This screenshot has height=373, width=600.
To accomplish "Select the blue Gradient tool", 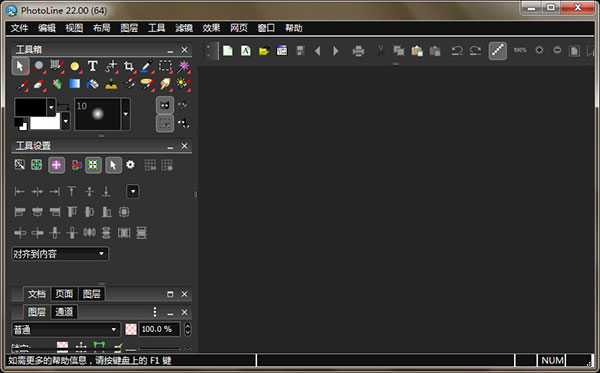I will [75, 84].
